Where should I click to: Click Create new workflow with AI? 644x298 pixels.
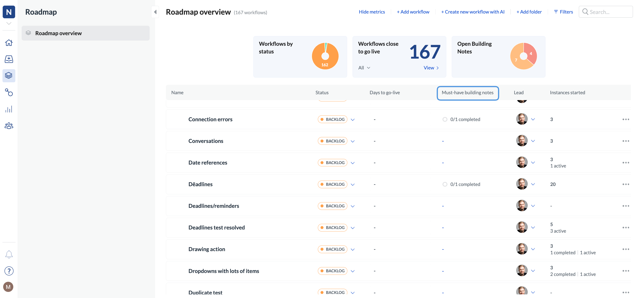[x=472, y=12]
